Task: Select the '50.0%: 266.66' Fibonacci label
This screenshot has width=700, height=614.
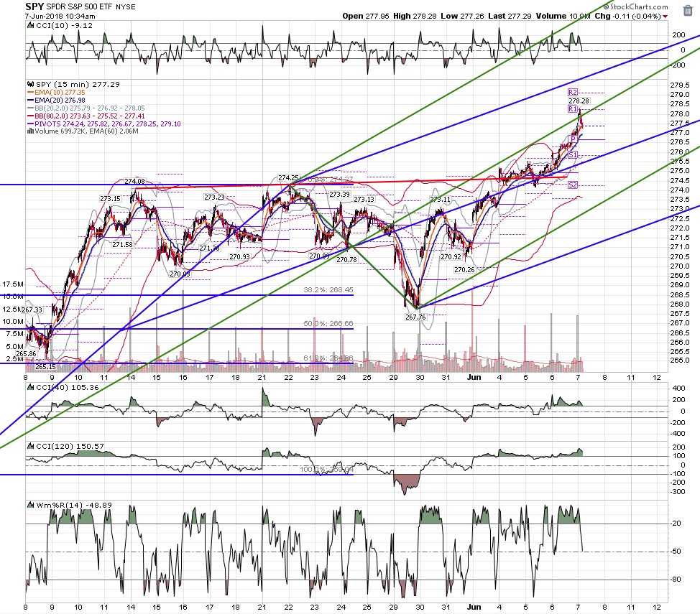Action: [x=328, y=323]
